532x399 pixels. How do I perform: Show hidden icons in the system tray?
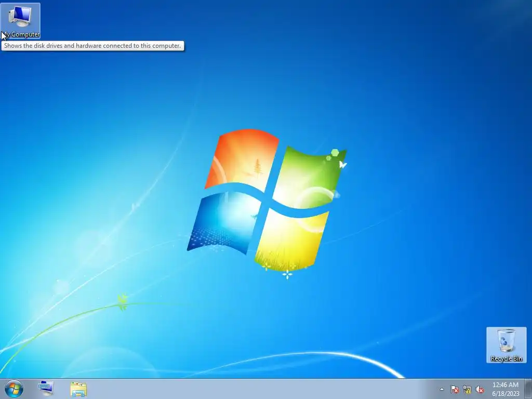[x=442, y=389]
